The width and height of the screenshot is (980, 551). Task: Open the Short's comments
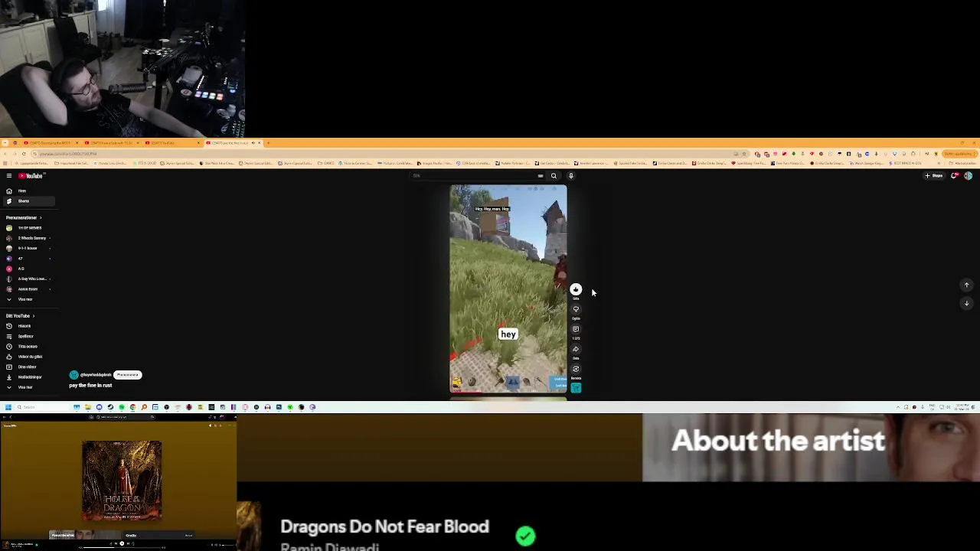click(576, 329)
